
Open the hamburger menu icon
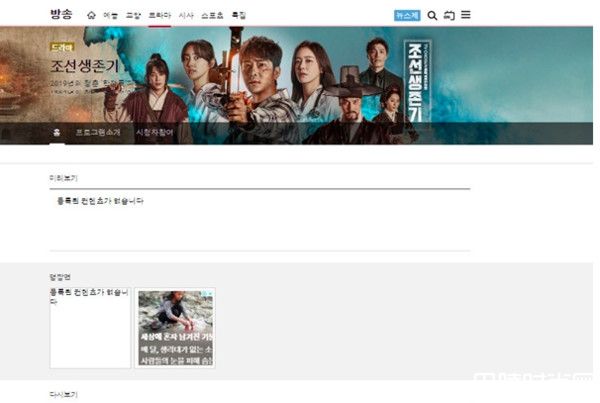(466, 16)
